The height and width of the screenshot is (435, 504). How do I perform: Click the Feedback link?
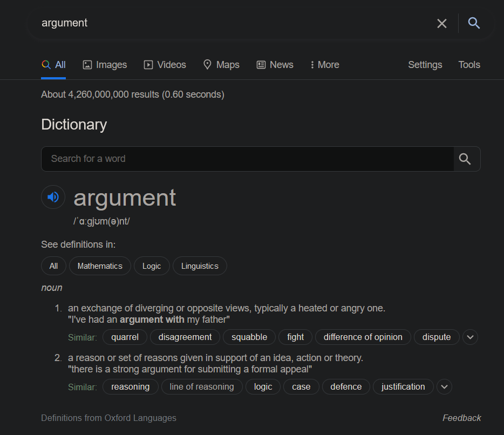[461, 418]
